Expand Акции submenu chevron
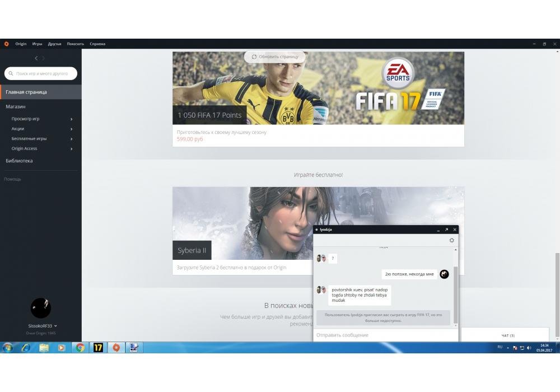Viewport: 560px width, 392px height. click(x=72, y=129)
